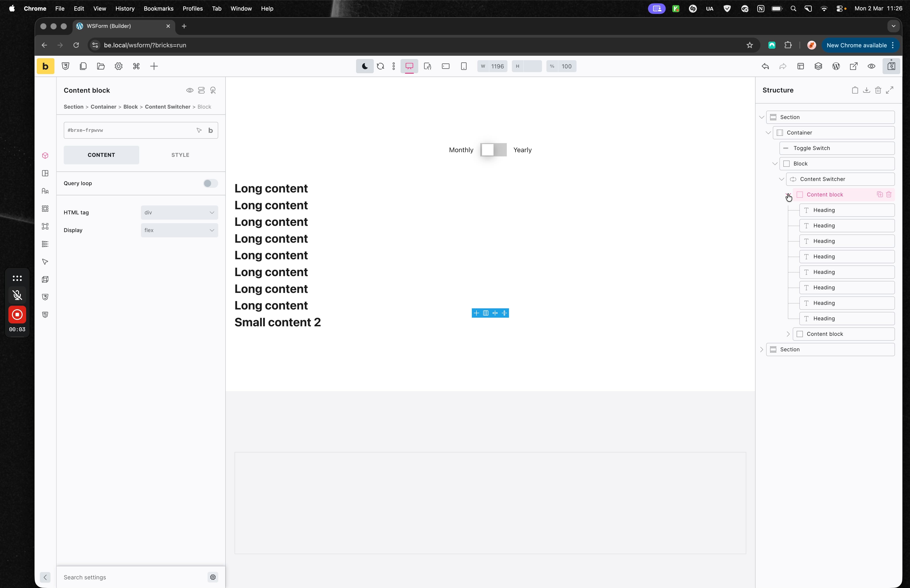Select the Toggle Switch in Structure
This screenshot has height=588, width=910.
tap(812, 148)
